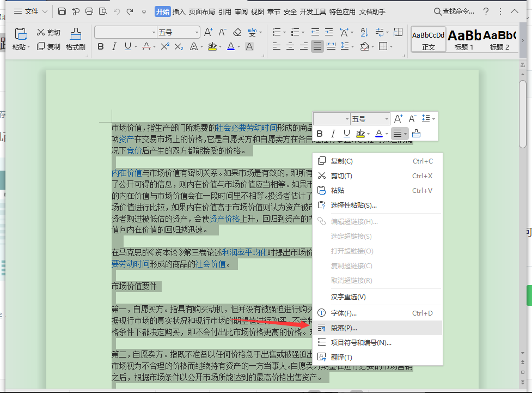Select 段落(P)... from context menu
The width and height of the screenshot is (532, 393).
point(344,328)
